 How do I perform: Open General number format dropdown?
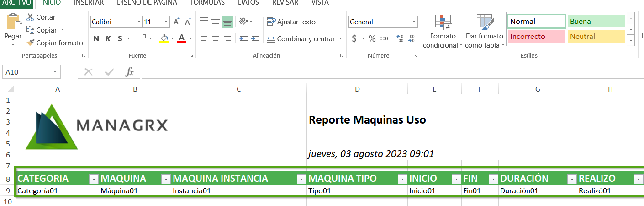tap(414, 22)
